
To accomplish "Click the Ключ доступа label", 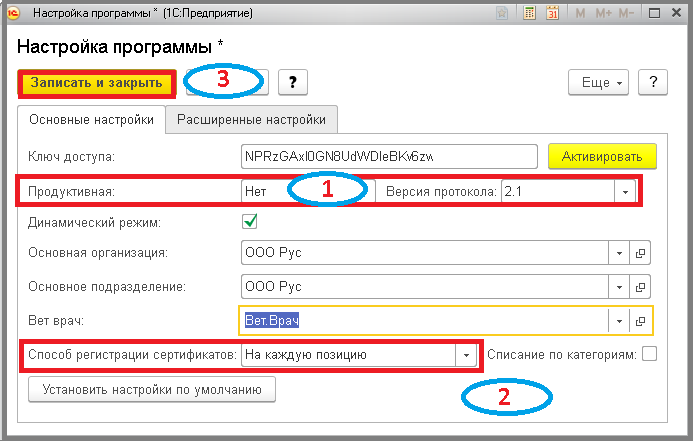I will click(71, 156).
